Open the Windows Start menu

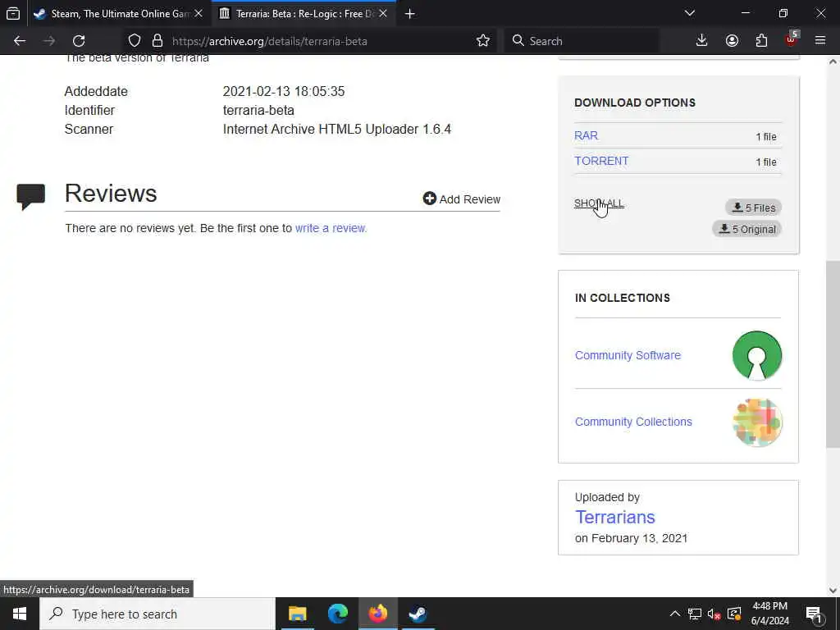tap(20, 614)
